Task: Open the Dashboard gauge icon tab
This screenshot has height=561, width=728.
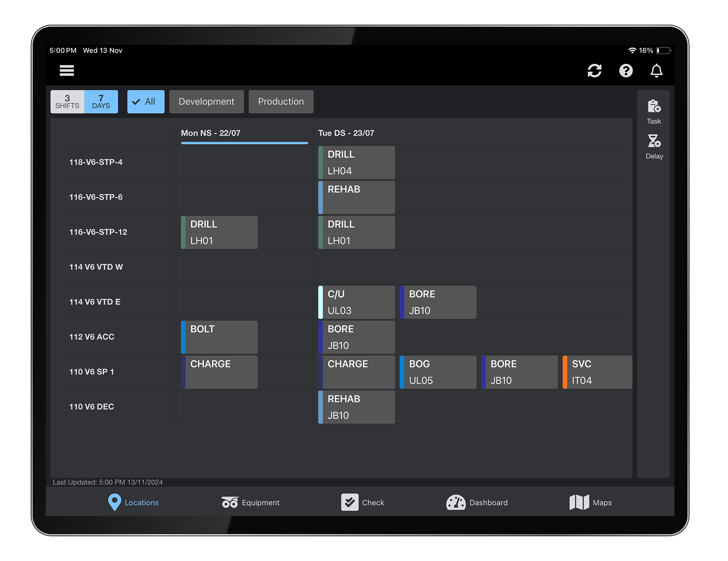Action: (x=477, y=502)
